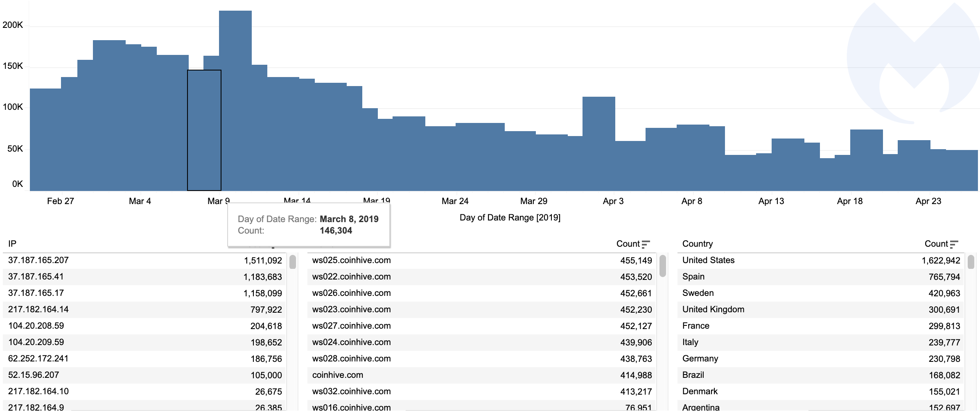Image resolution: width=980 pixels, height=418 pixels.
Task: Select IP 217.182.164.10 row
Action: [x=145, y=391]
